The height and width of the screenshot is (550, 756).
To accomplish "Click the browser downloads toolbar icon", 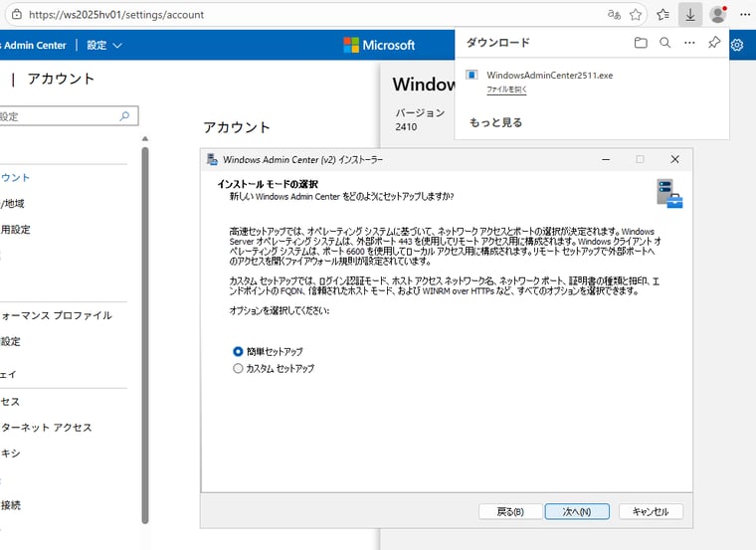I will 690,15.
